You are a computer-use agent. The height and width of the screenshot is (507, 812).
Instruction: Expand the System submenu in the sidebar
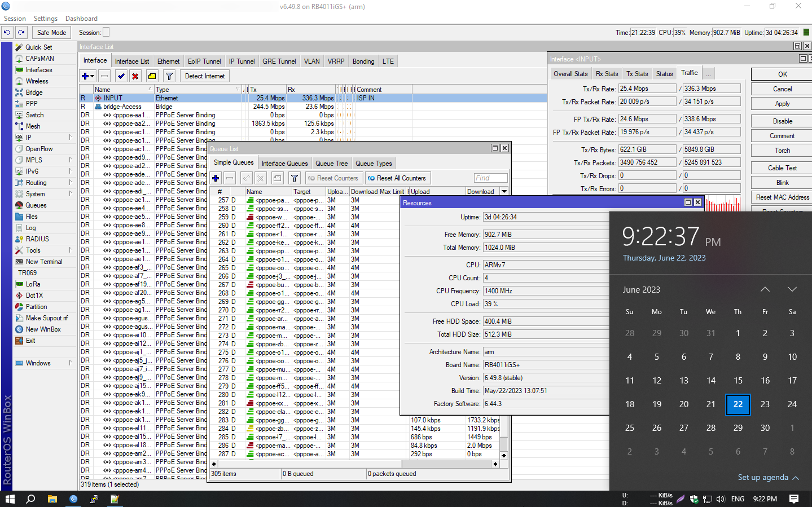tap(71, 194)
